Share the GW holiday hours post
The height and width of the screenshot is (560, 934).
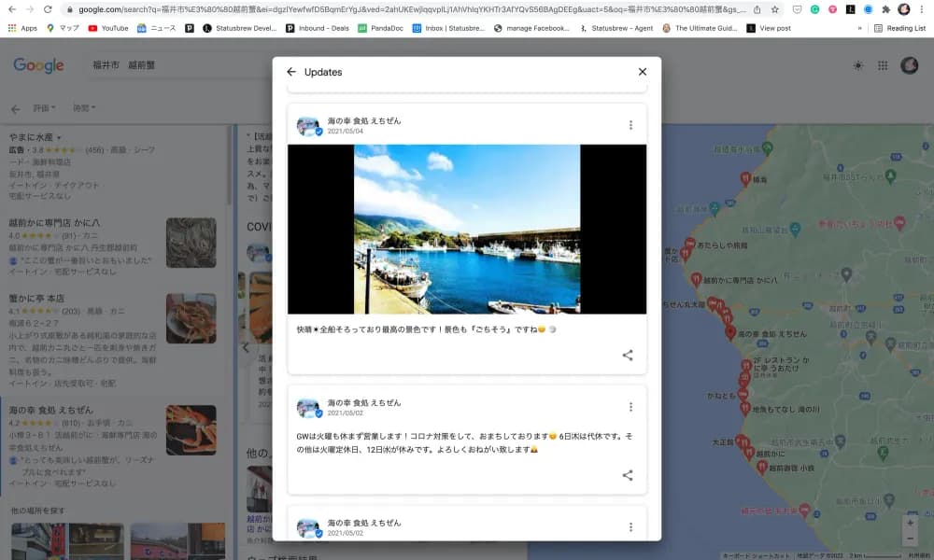pyautogui.click(x=628, y=475)
